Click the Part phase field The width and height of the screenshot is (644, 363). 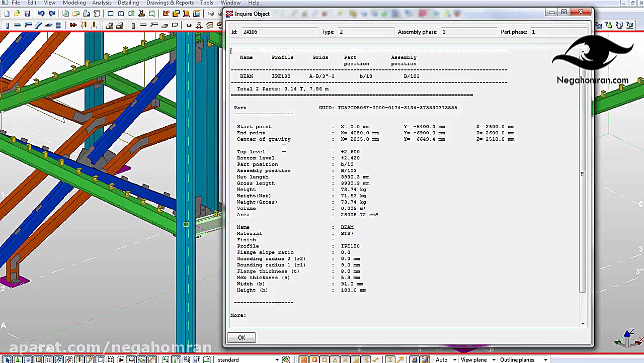click(x=558, y=32)
